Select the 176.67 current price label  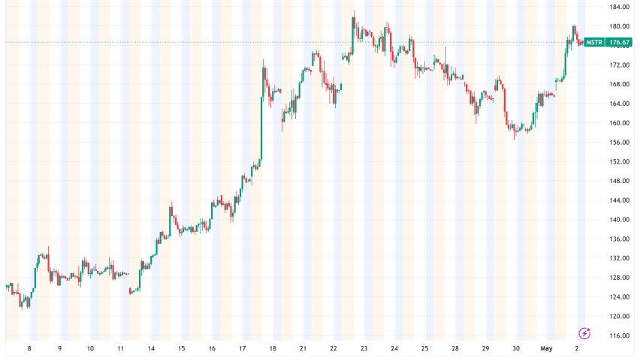[x=619, y=42]
